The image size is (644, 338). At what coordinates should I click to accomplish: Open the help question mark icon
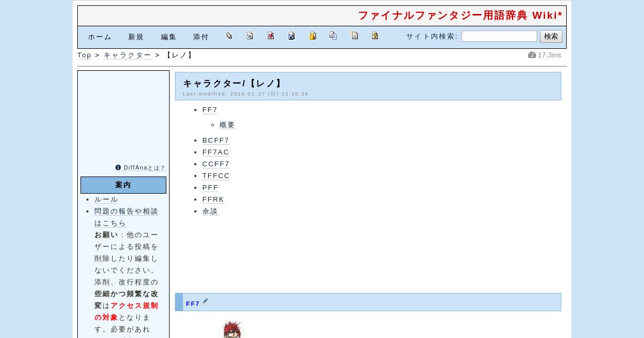click(375, 36)
